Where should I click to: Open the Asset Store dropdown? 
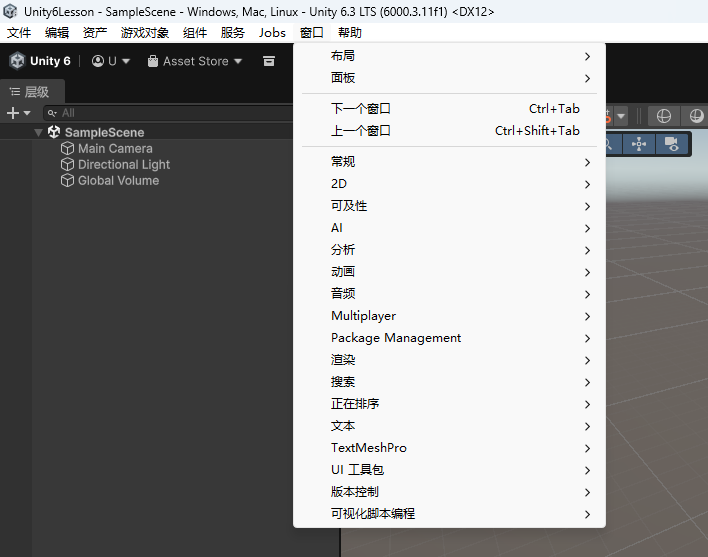point(195,61)
